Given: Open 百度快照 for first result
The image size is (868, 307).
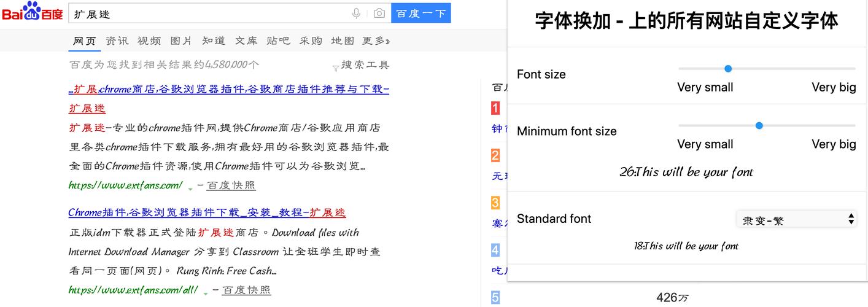Looking at the screenshot, I should pyautogui.click(x=231, y=185).
